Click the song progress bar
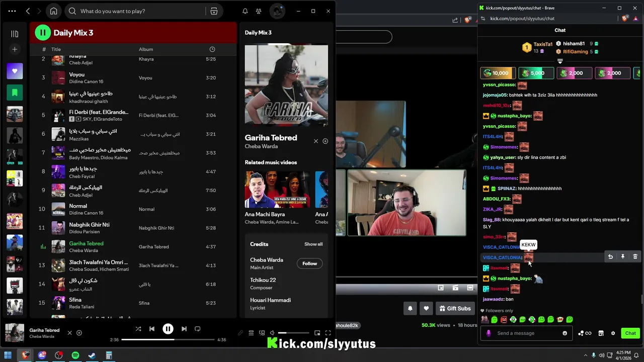The image size is (644, 362). coord(168,340)
